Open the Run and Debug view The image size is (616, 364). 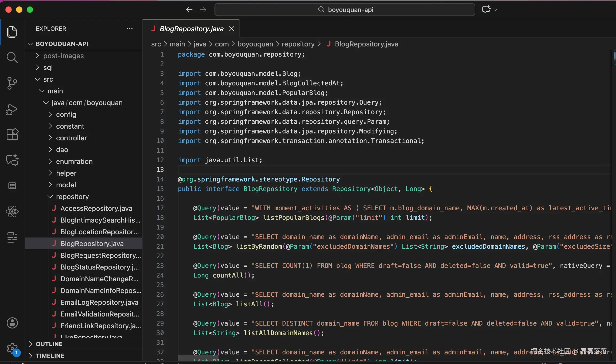point(12,109)
